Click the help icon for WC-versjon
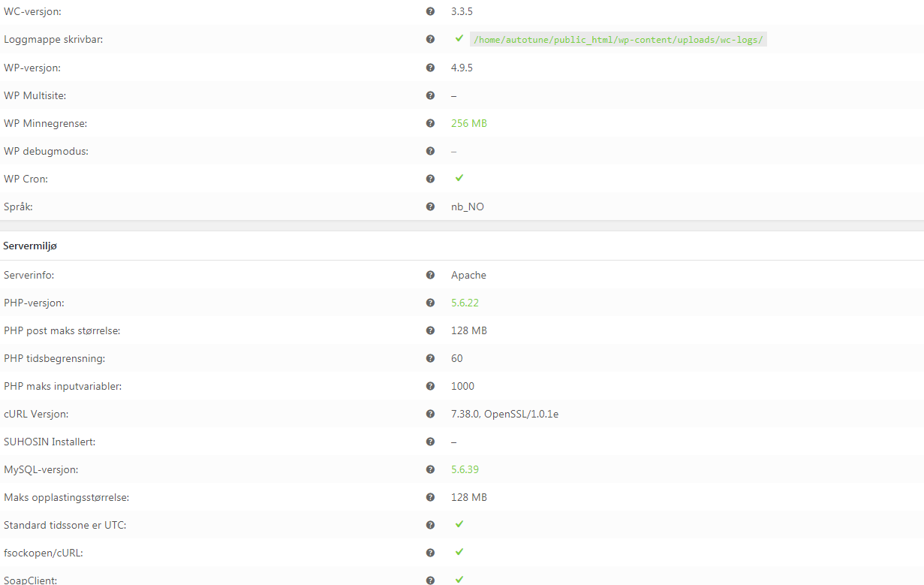Image resolution: width=924 pixels, height=585 pixels. (x=430, y=11)
